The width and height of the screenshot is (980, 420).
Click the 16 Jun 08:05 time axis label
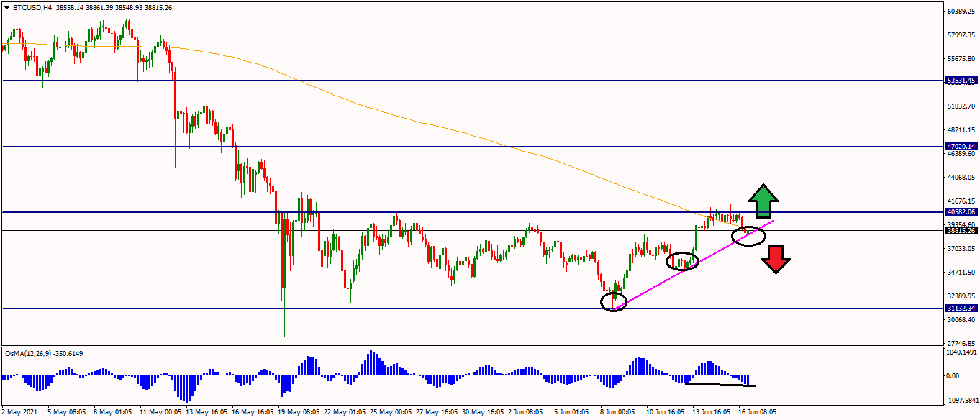click(758, 413)
